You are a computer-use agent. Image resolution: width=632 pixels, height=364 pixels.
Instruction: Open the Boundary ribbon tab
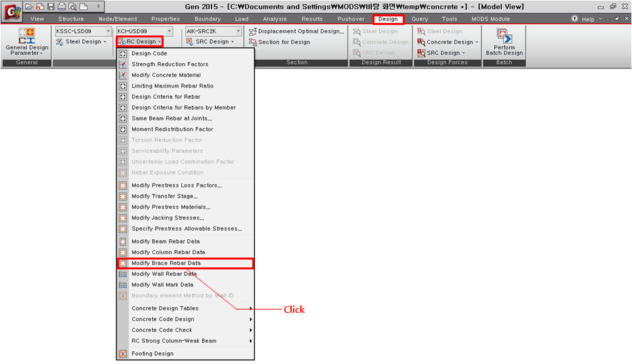pos(208,19)
